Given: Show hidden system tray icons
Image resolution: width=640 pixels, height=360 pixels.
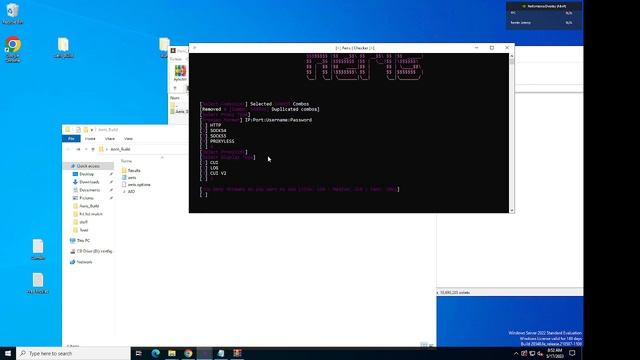Looking at the screenshot, I should click(516, 353).
